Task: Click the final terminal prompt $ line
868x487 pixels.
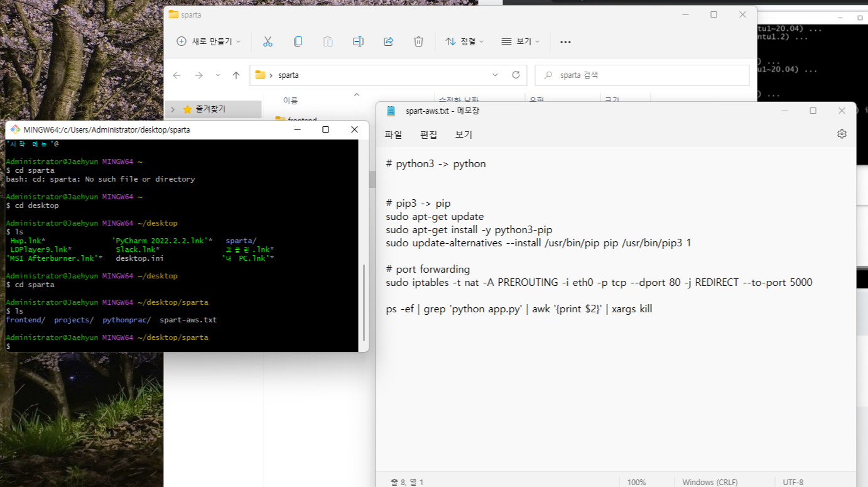Action: (8, 346)
